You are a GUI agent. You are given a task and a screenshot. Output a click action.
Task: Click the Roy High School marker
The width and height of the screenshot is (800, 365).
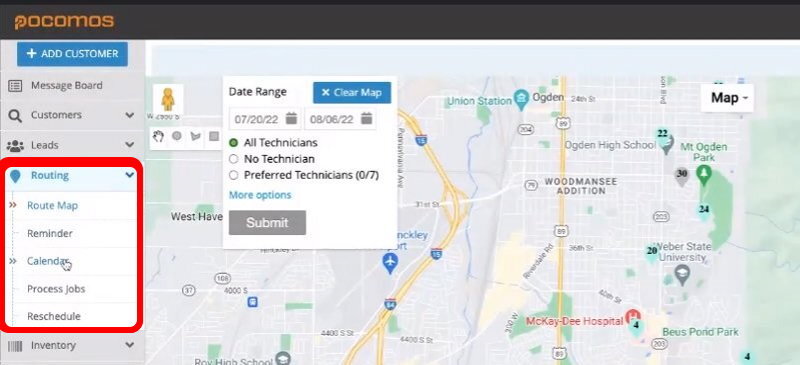283,358
